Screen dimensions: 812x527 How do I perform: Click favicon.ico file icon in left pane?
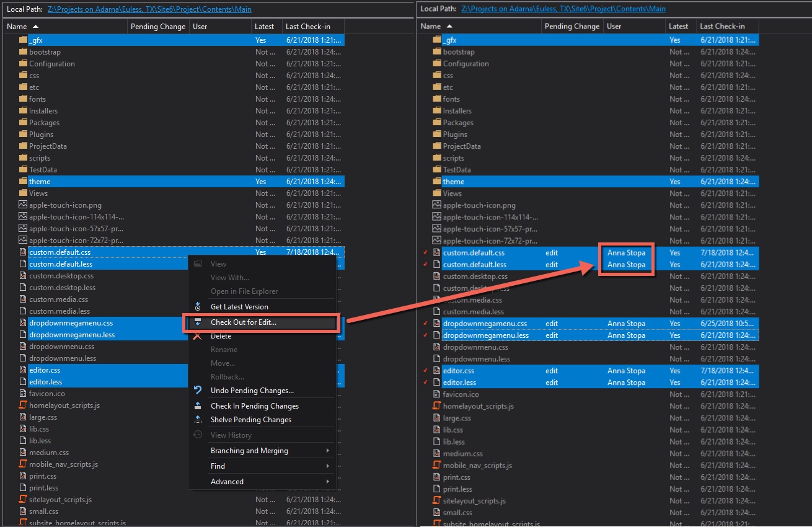(23, 394)
